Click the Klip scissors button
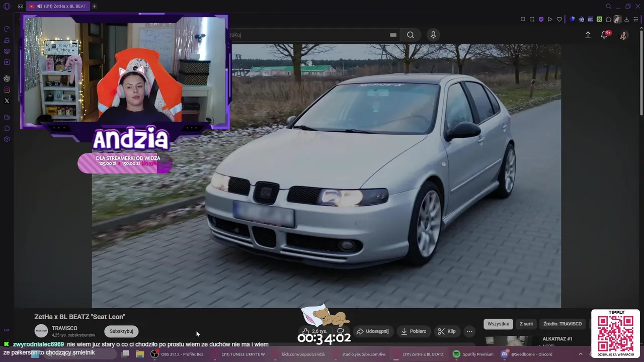This screenshot has width=644, height=362. click(447, 331)
